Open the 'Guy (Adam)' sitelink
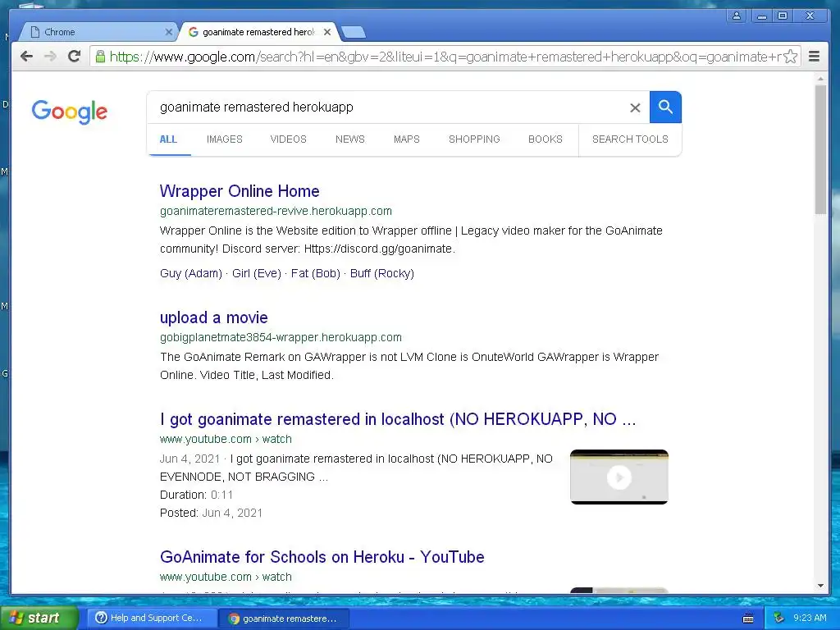 [x=190, y=273]
